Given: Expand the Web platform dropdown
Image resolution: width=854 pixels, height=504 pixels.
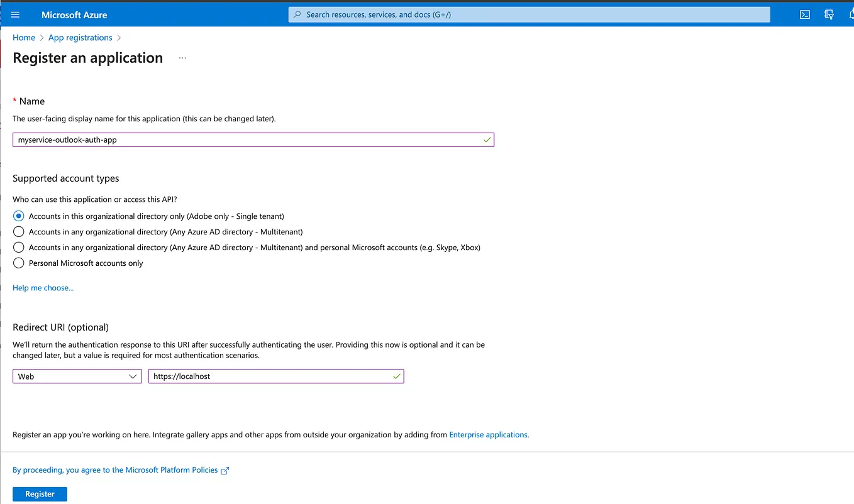Looking at the screenshot, I should coord(77,376).
